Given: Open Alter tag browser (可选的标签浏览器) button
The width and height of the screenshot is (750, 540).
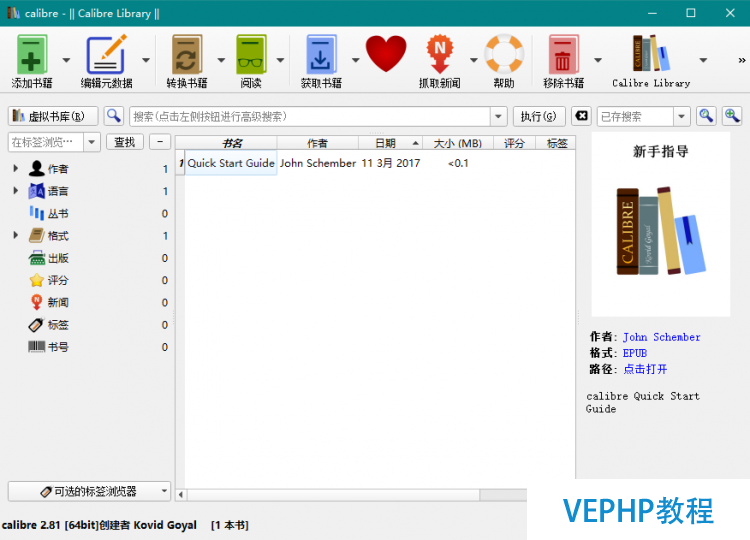Looking at the screenshot, I should [89, 491].
